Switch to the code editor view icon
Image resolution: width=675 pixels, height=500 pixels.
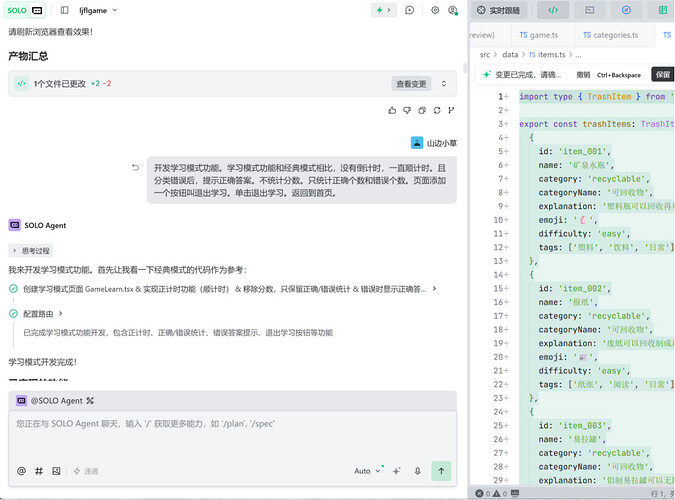point(553,10)
